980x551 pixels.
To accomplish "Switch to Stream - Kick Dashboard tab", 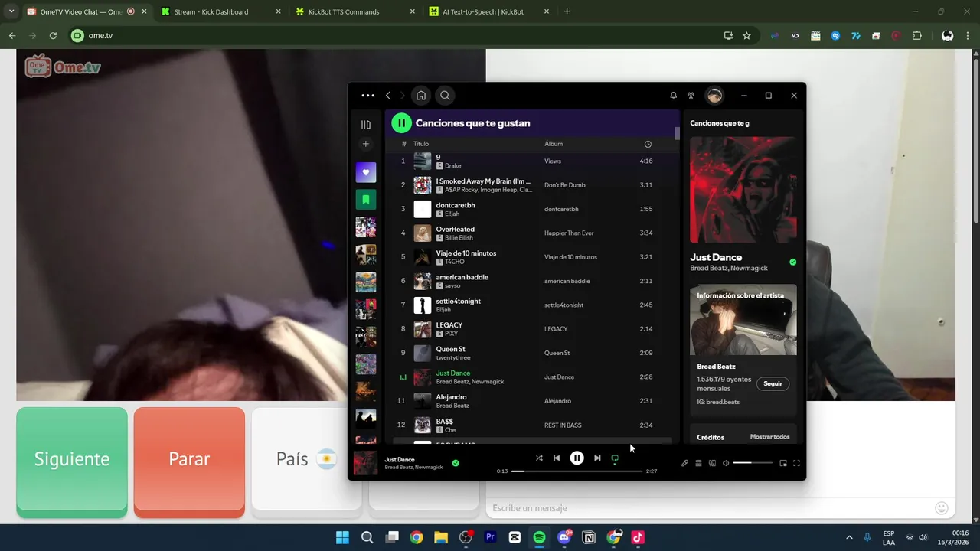I will coord(221,11).
